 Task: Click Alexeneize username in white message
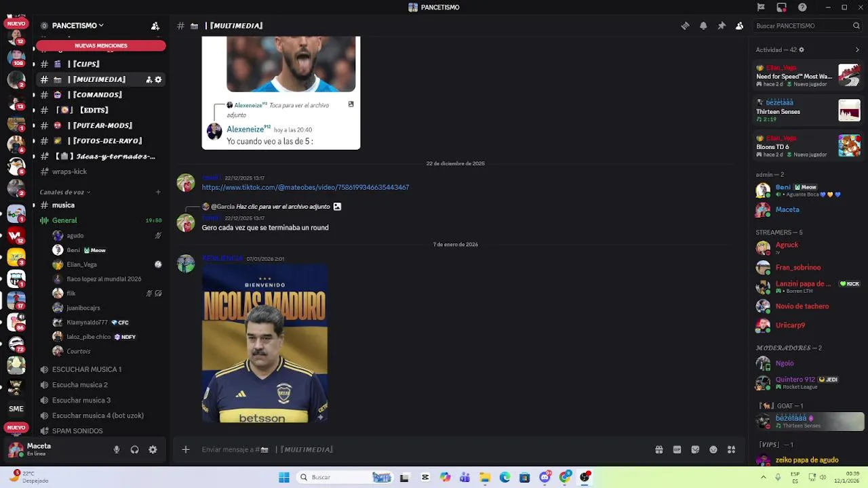[245, 129]
